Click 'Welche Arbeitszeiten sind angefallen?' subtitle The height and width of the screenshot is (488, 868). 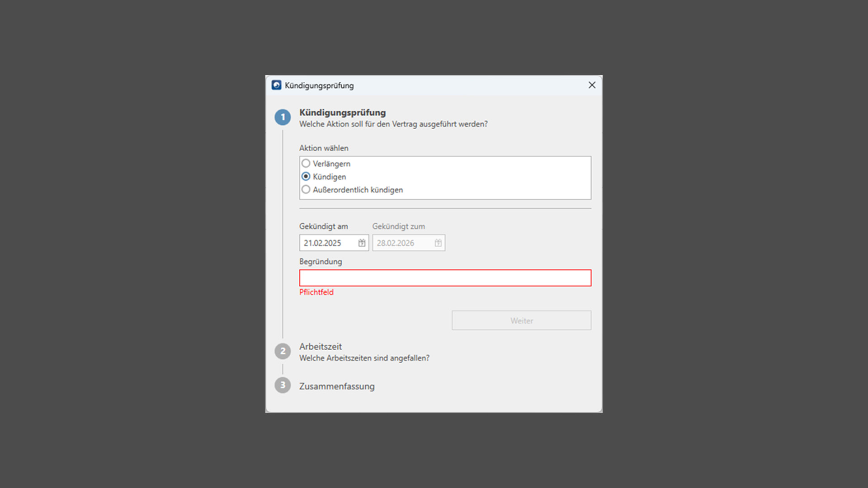point(364,358)
